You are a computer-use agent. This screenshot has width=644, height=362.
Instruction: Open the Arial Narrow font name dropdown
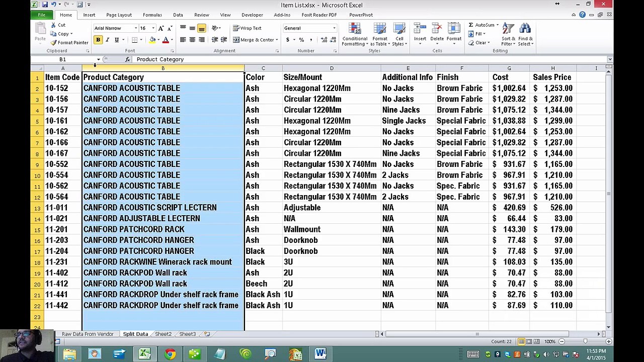[136, 28]
